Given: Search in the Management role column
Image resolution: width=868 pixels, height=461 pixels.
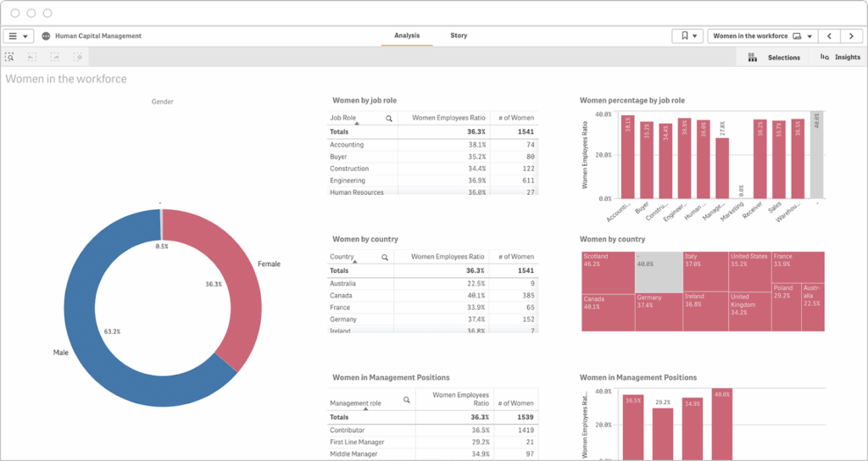Looking at the screenshot, I should click(406, 400).
